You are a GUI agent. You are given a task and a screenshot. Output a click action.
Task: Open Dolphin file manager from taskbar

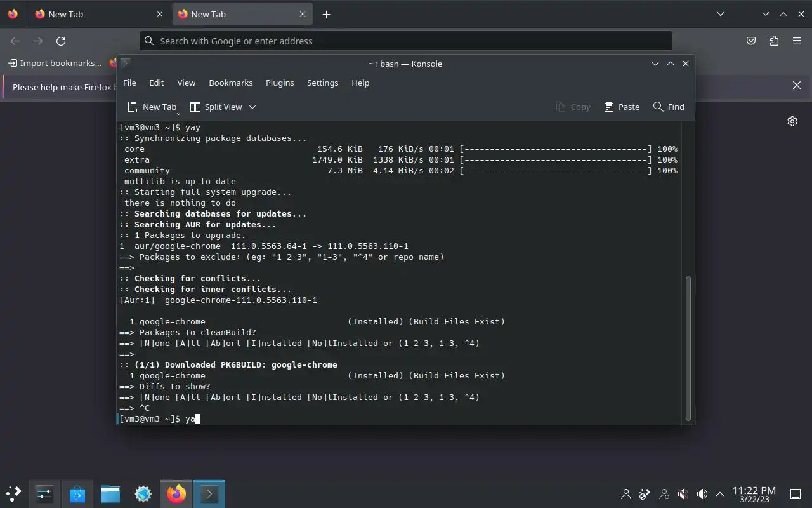110,493
